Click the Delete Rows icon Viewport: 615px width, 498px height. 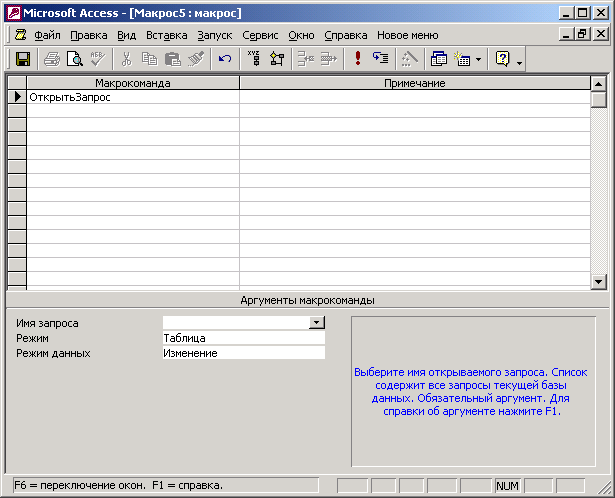(x=329, y=59)
